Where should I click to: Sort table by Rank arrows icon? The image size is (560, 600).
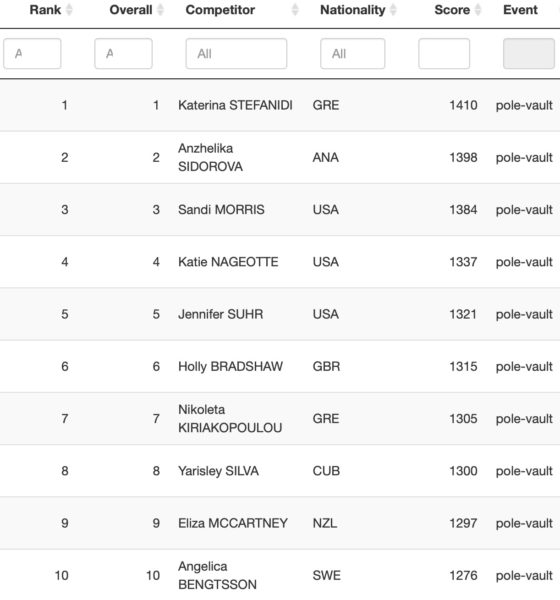[x=69, y=10]
